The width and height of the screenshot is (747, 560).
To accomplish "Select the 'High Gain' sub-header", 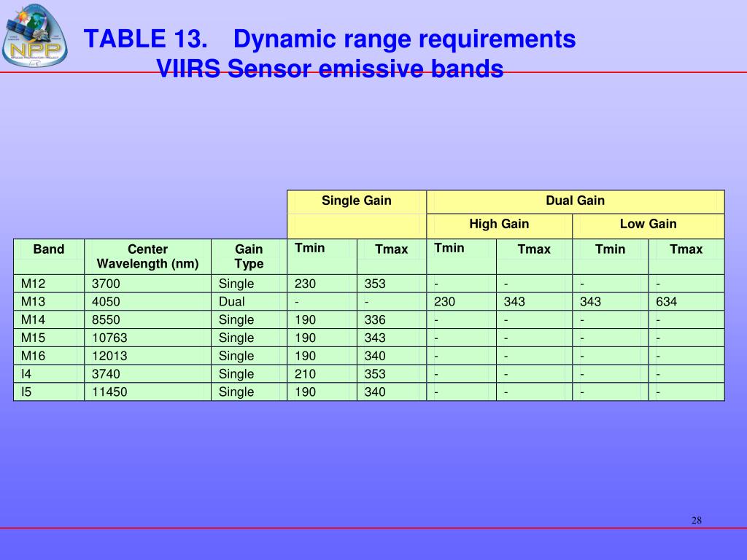I will coord(499,225).
